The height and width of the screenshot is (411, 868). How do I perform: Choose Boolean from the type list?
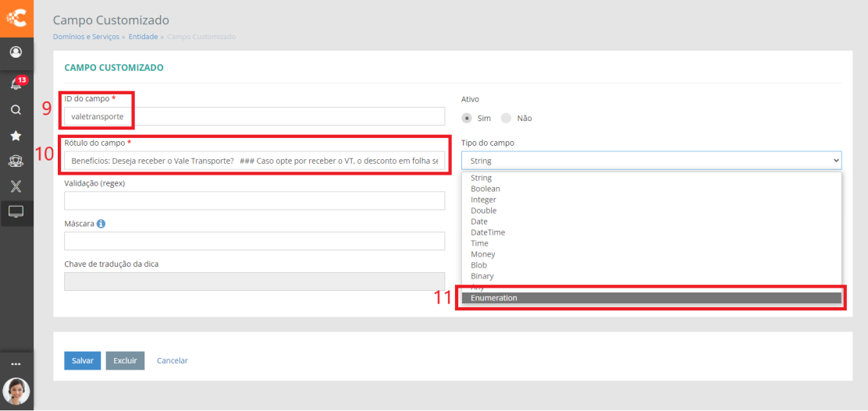pos(486,189)
